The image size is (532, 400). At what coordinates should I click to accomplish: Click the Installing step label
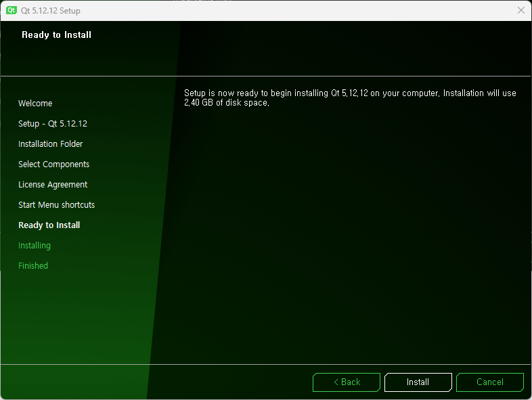coord(35,246)
